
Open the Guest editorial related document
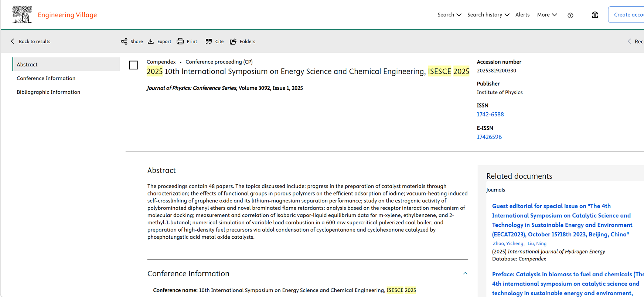pos(562,220)
